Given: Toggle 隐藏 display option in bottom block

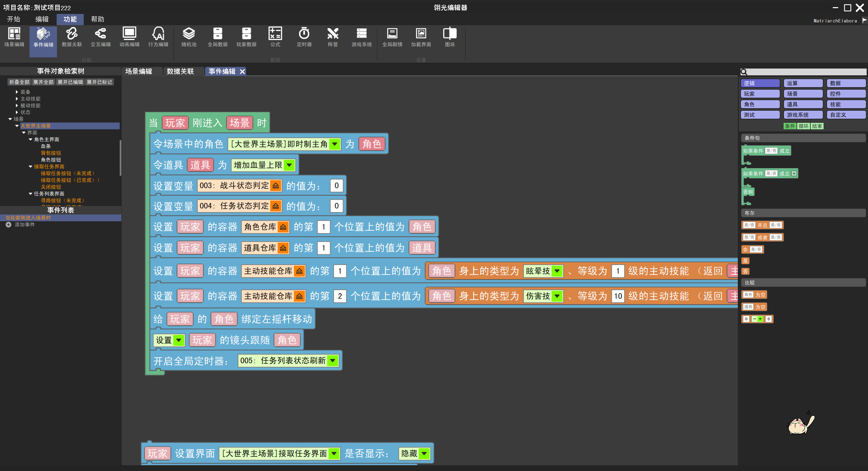Looking at the screenshot, I should 414,453.
